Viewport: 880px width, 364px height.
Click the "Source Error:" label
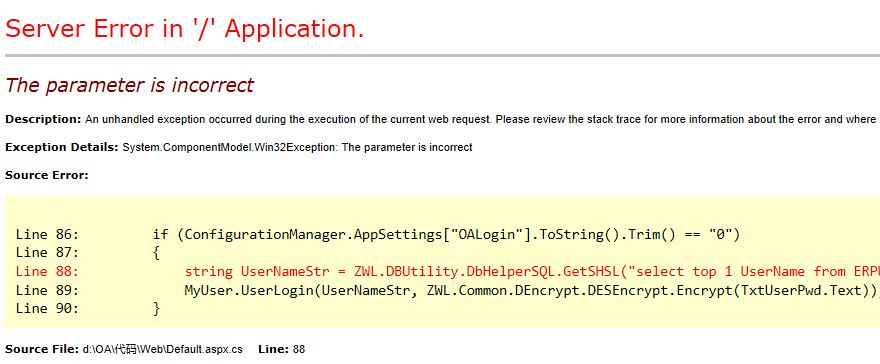47,176
